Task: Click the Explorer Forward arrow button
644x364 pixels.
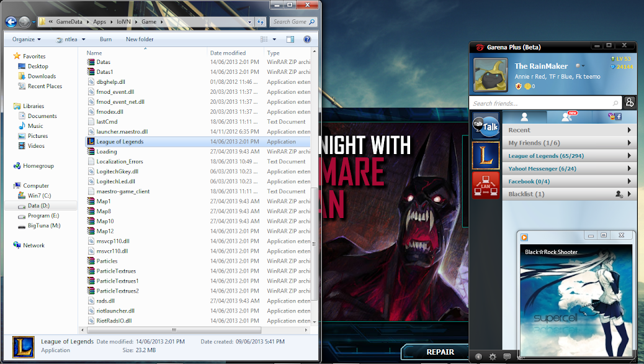Action: (x=24, y=22)
